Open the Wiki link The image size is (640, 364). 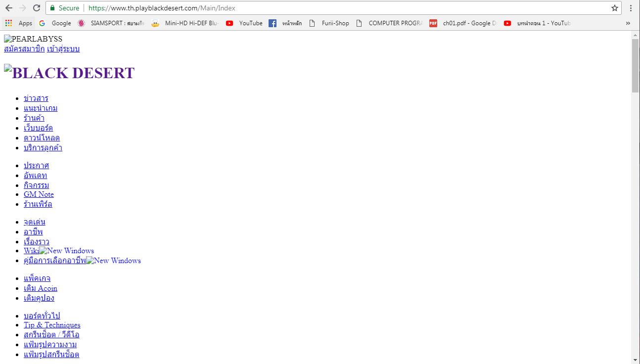coord(31,251)
